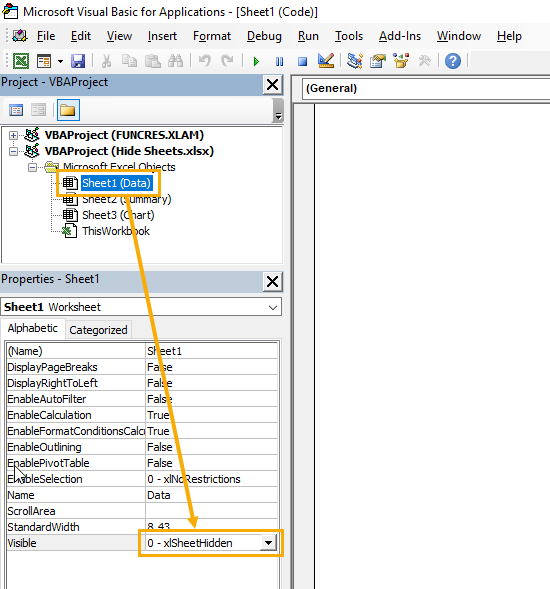The image size is (550, 589).
Task: Open the Format menu
Action: click(x=212, y=36)
